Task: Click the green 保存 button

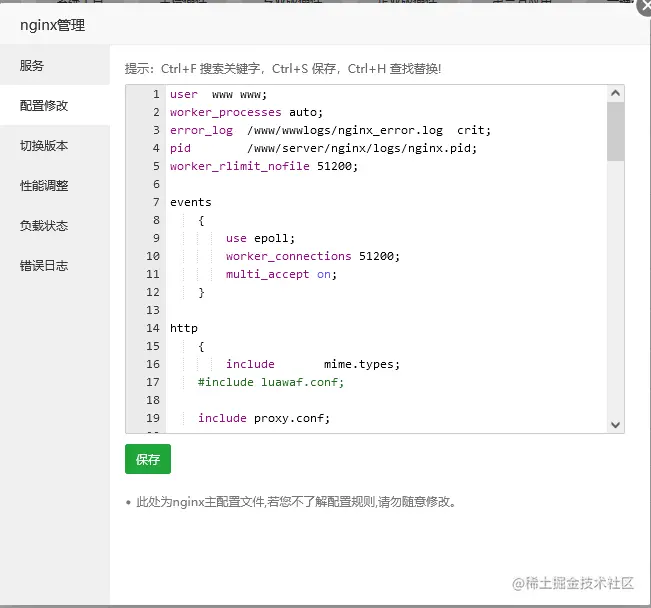Action: pos(148,459)
